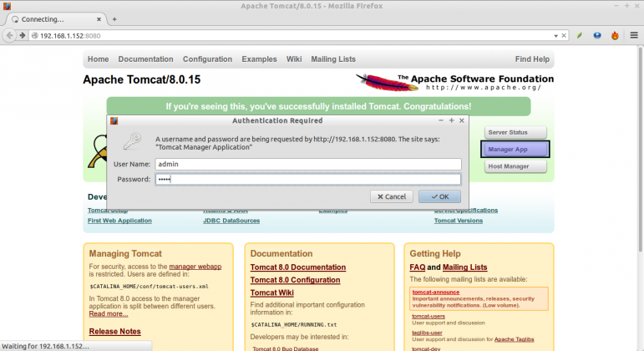Close the Connecting... tab
Viewport: 644px width, 351px height.
[x=99, y=19]
